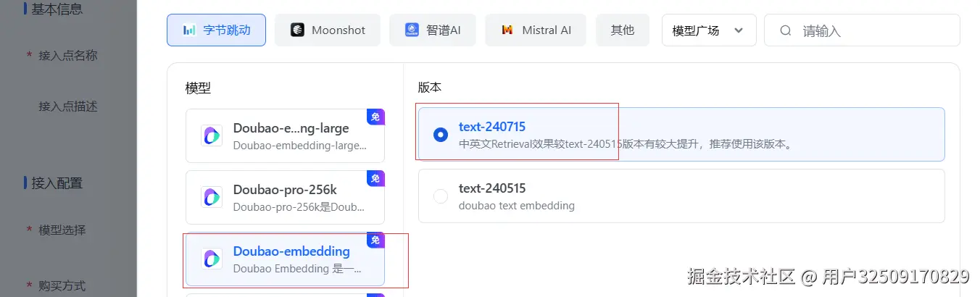Click the 'doubao text embedding' description
The height and width of the screenshot is (297, 980).
coord(517,206)
